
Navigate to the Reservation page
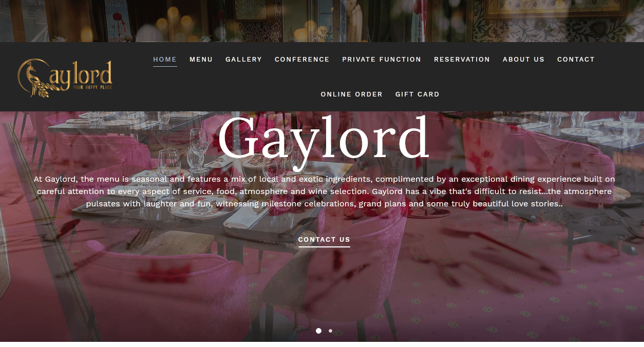pos(462,60)
